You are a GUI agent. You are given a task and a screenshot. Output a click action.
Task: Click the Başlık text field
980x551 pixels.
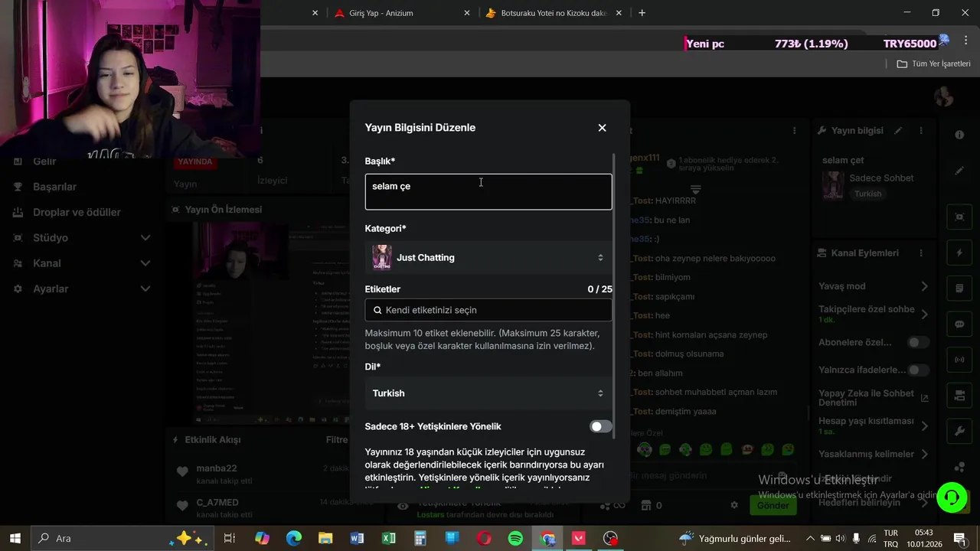(x=488, y=191)
